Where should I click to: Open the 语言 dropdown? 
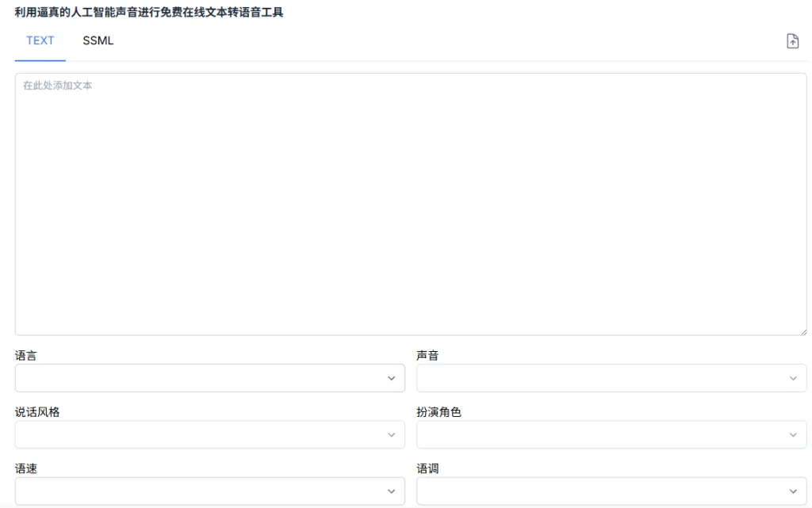[209, 378]
